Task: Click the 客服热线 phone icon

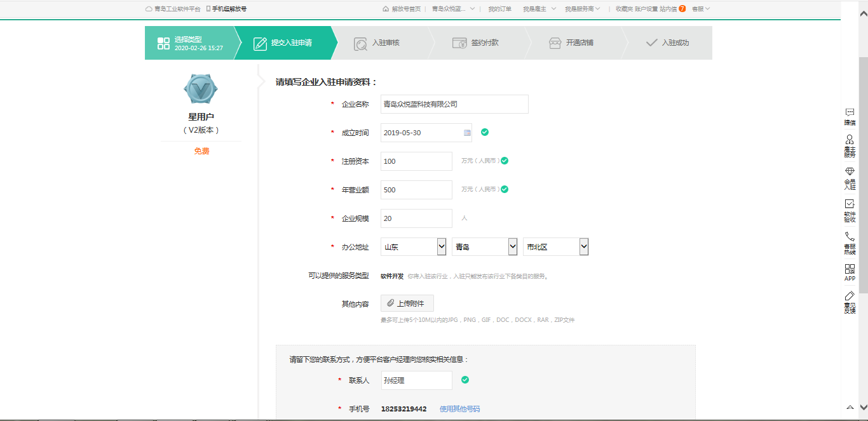Action: pyautogui.click(x=850, y=237)
